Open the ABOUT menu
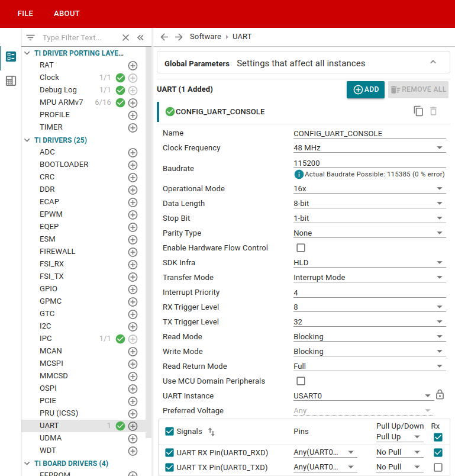This screenshot has height=476, width=455. [x=66, y=14]
